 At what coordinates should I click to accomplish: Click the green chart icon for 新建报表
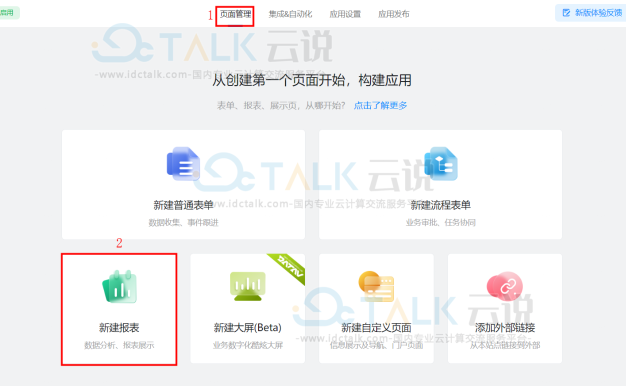pos(119,287)
